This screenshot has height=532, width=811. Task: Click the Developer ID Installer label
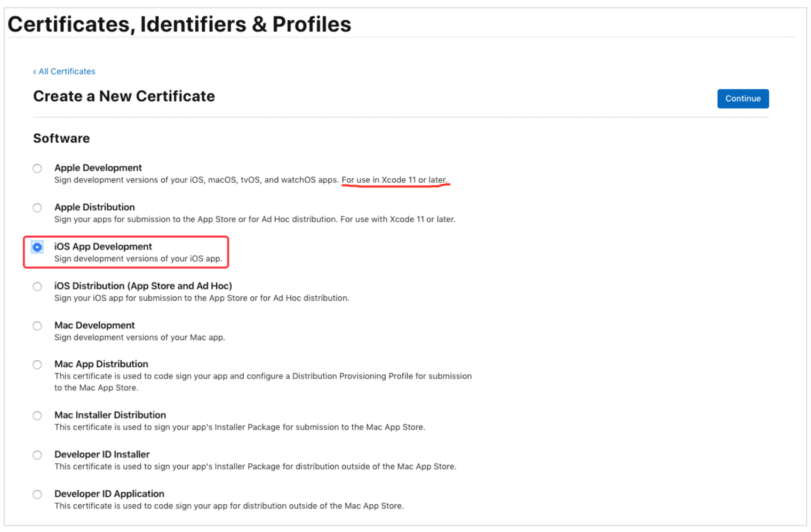102,455
